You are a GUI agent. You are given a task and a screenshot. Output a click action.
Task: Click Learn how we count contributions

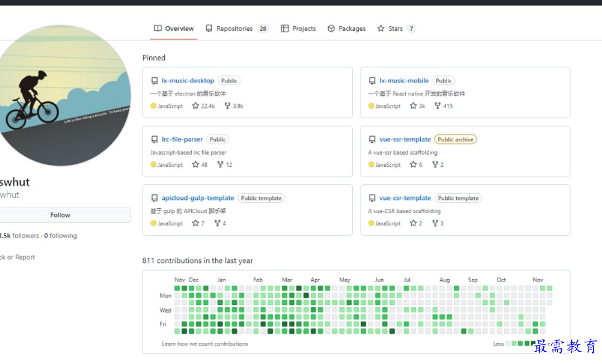point(205,344)
